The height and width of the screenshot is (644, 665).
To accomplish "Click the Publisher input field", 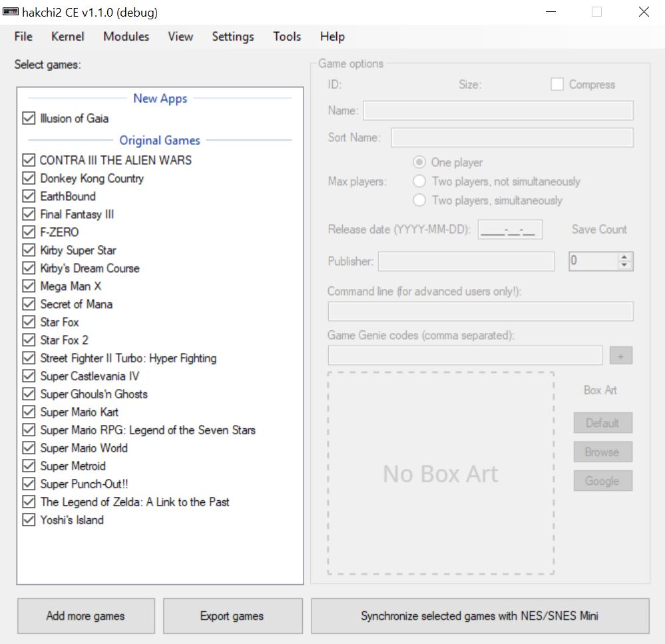I will tap(466, 261).
